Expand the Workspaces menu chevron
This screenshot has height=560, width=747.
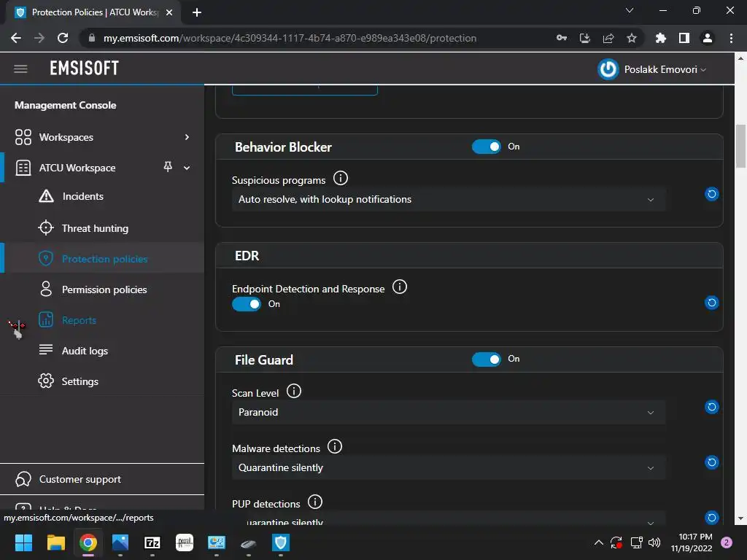[x=187, y=137]
